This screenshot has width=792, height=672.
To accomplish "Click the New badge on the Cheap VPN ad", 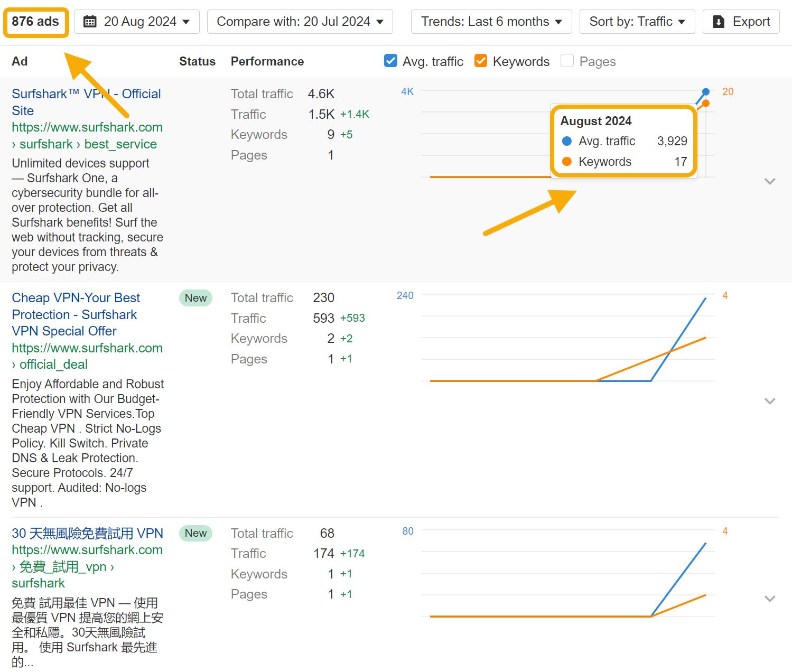I will (195, 297).
